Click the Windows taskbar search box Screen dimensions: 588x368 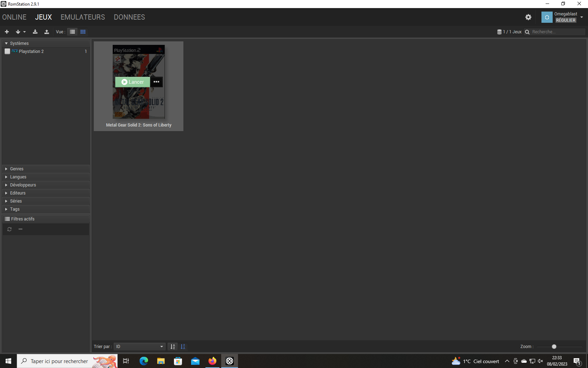pyautogui.click(x=67, y=361)
